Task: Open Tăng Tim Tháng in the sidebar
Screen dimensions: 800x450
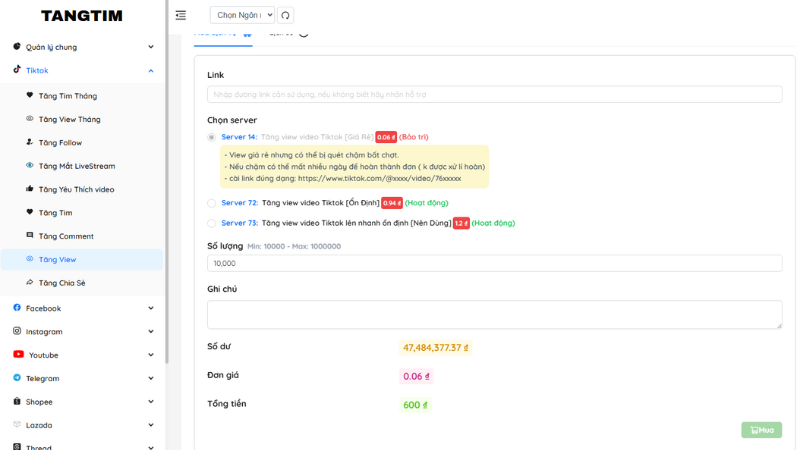Action: click(67, 96)
